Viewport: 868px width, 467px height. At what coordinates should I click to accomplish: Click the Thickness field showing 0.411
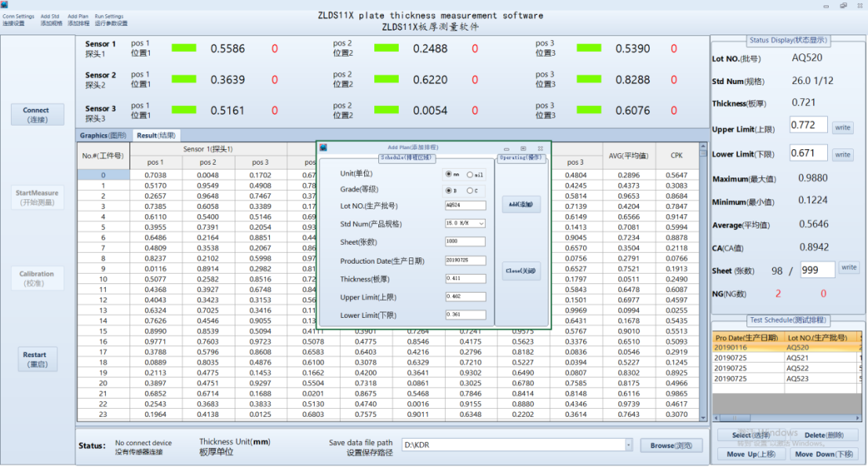465,279
